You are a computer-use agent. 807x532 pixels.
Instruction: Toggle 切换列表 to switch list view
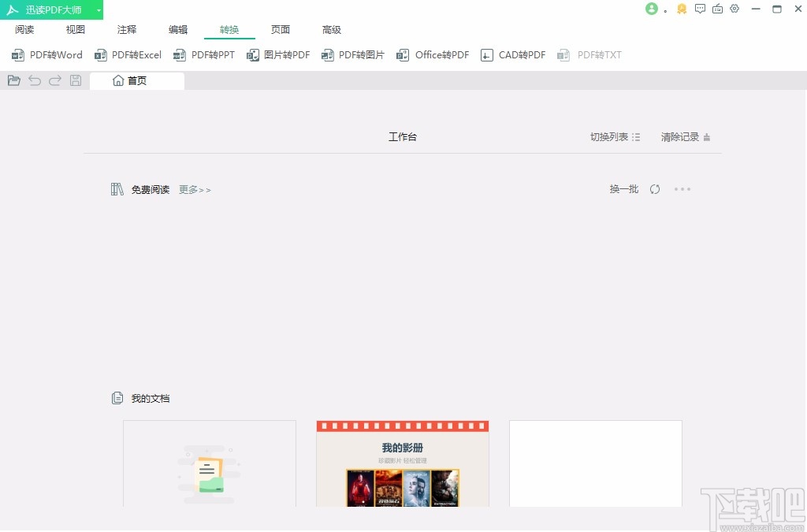(614, 136)
